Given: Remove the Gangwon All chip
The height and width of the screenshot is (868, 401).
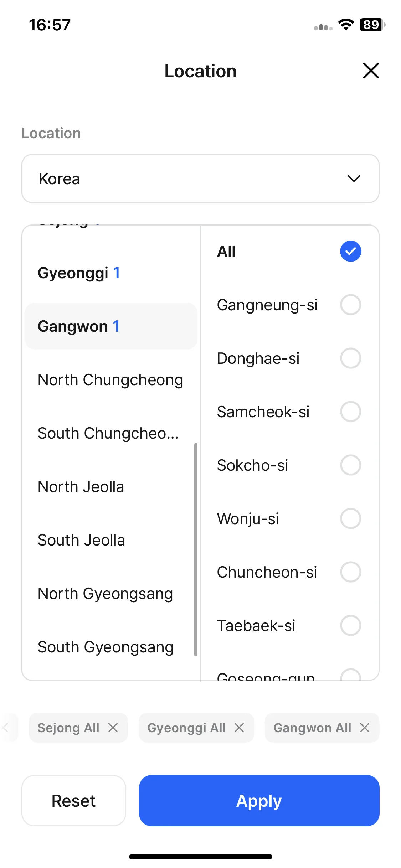Looking at the screenshot, I should click(365, 728).
